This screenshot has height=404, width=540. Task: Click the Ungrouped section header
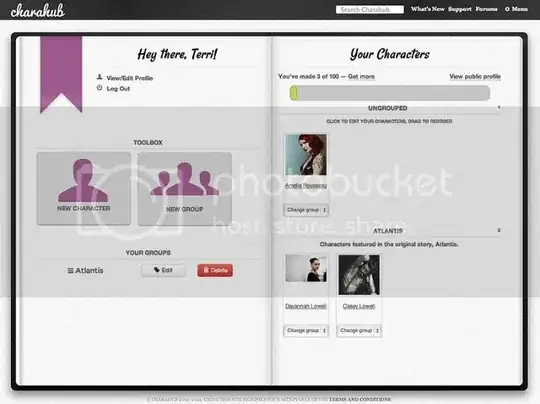(388, 108)
